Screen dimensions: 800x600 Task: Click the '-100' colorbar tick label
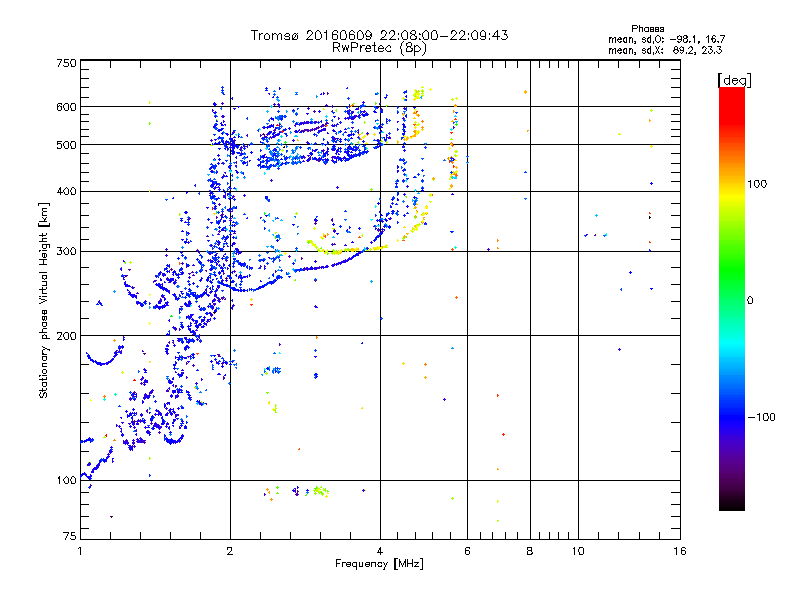point(761,417)
